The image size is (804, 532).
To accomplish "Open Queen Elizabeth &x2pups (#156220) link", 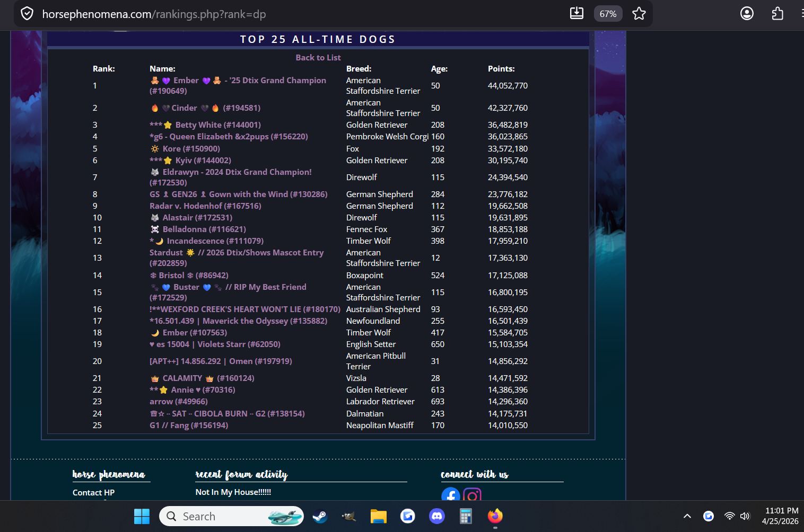I will tap(229, 137).
